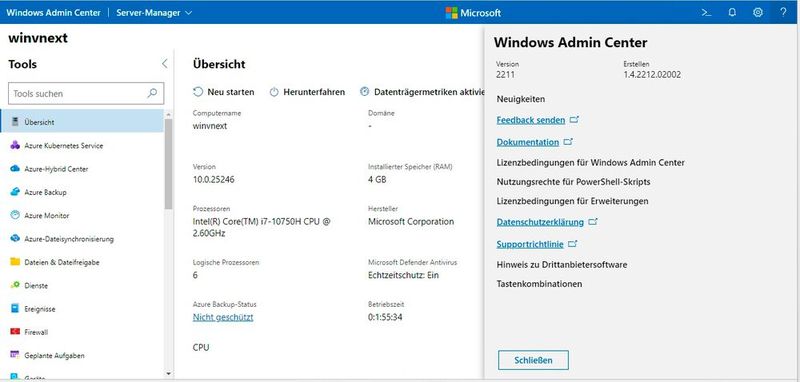This screenshot has width=800, height=382.
Task: Click the tools list scroll-down arrow
Action: click(169, 374)
